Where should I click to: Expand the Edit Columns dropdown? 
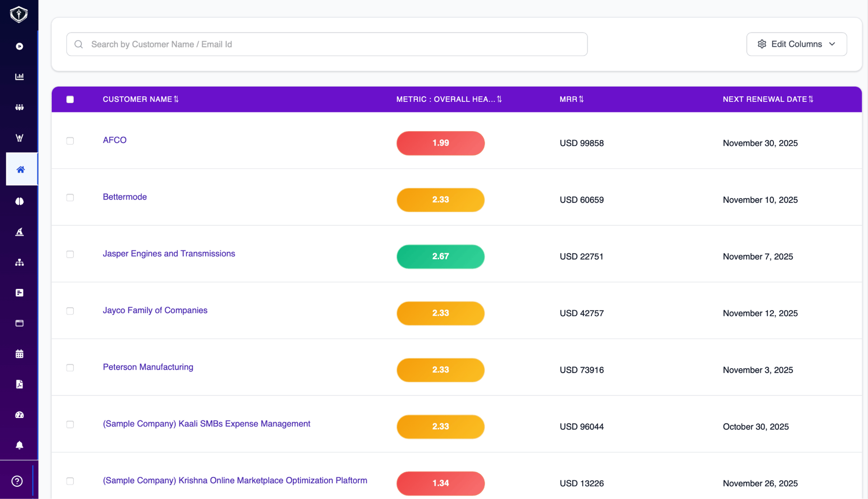(x=796, y=44)
